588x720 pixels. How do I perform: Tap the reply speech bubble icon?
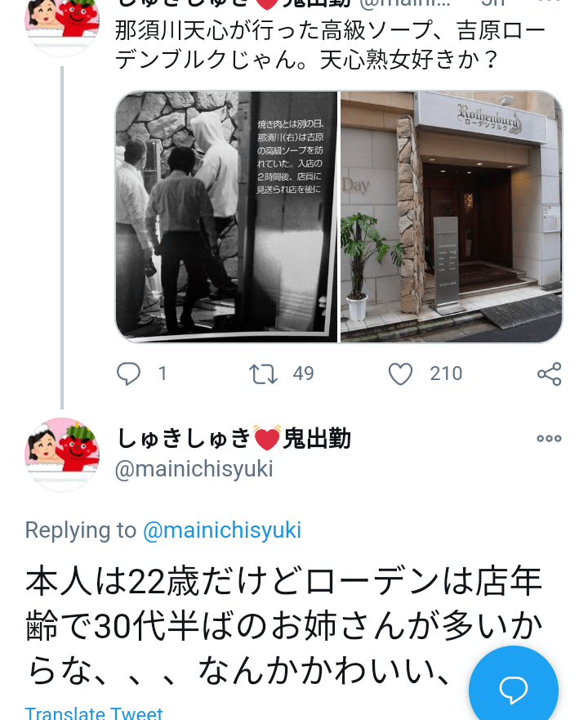pos(128,373)
